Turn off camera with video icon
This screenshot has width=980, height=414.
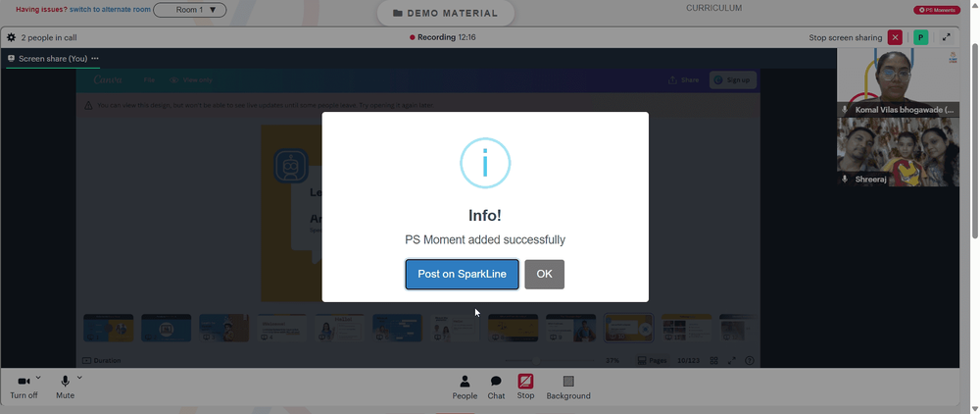pyautogui.click(x=24, y=381)
